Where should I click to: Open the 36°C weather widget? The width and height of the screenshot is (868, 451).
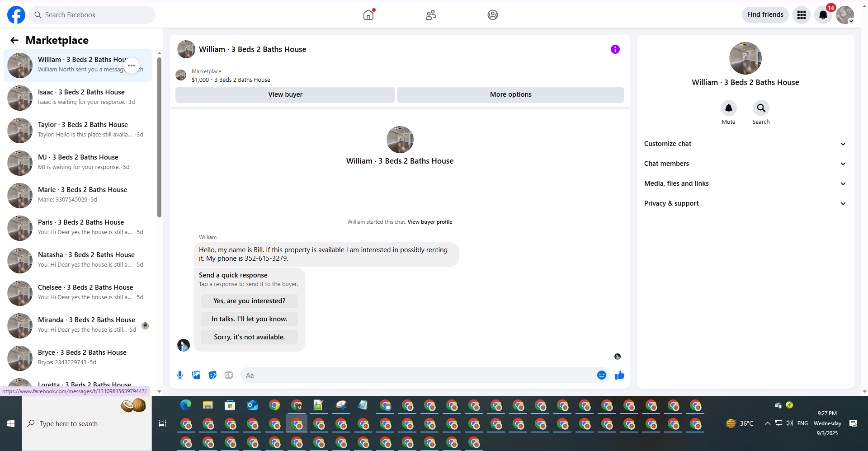pyautogui.click(x=740, y=423)
